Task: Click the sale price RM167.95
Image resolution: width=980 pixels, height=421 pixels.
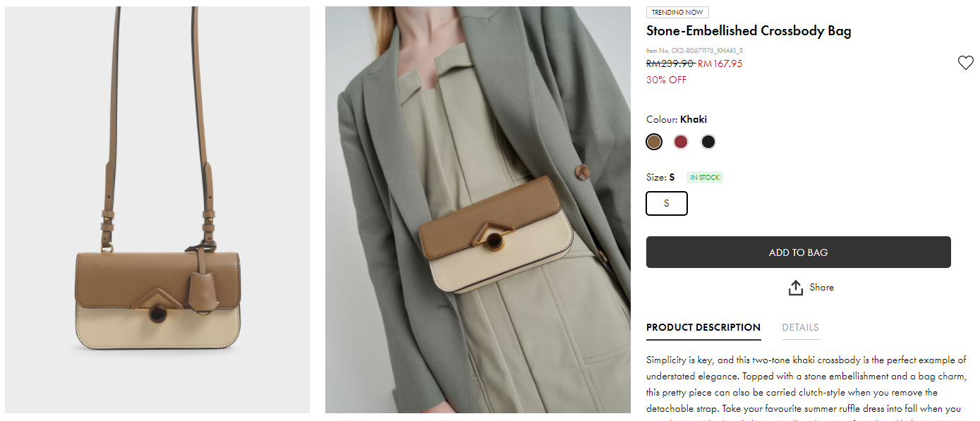Action: click(x=720, y=63)
